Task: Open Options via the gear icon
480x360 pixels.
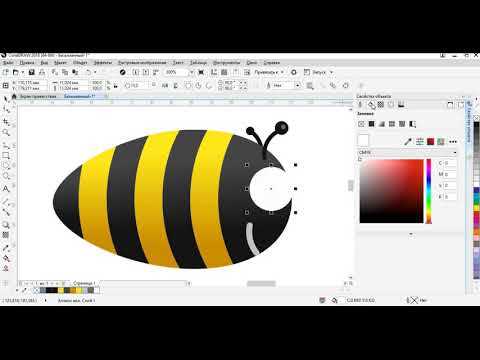Action: (x=294, y=72)
